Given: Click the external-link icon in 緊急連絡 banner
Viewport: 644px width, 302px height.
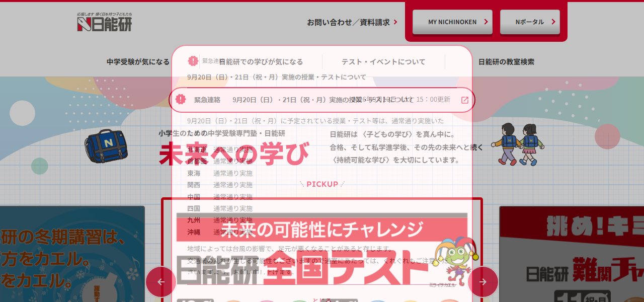Looking at the screenshot, I should (465, 100).
